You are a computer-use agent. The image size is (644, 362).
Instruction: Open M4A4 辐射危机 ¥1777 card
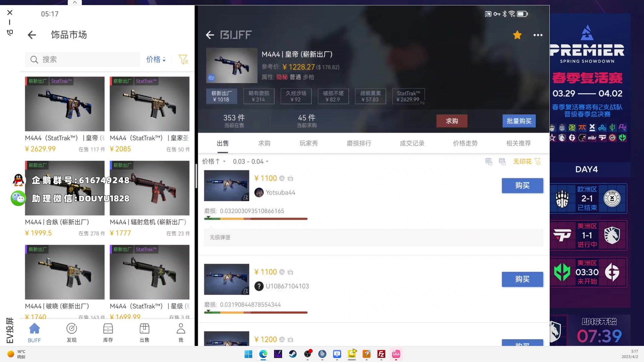(150, 199)
